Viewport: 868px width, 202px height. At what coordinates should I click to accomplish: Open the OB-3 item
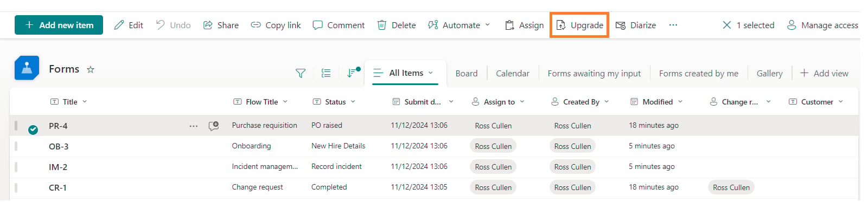pos(59,147)
